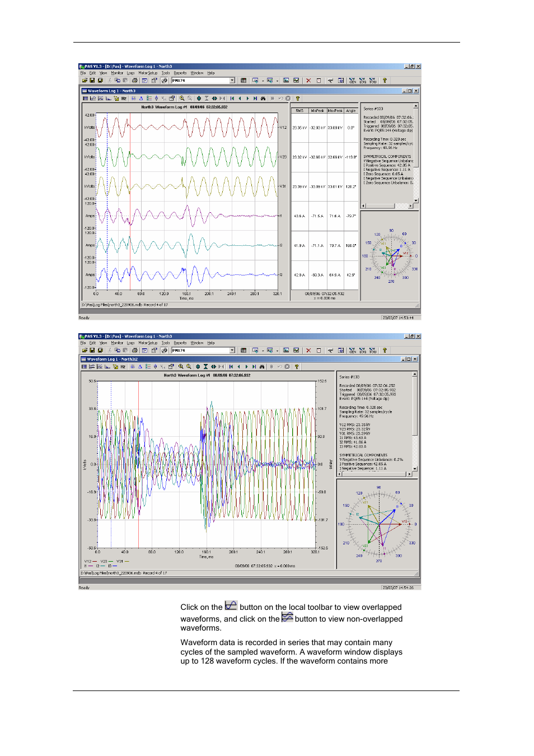
Task: Open PM174 device dropdown in lower screenshot
Action: coord(232,351)
